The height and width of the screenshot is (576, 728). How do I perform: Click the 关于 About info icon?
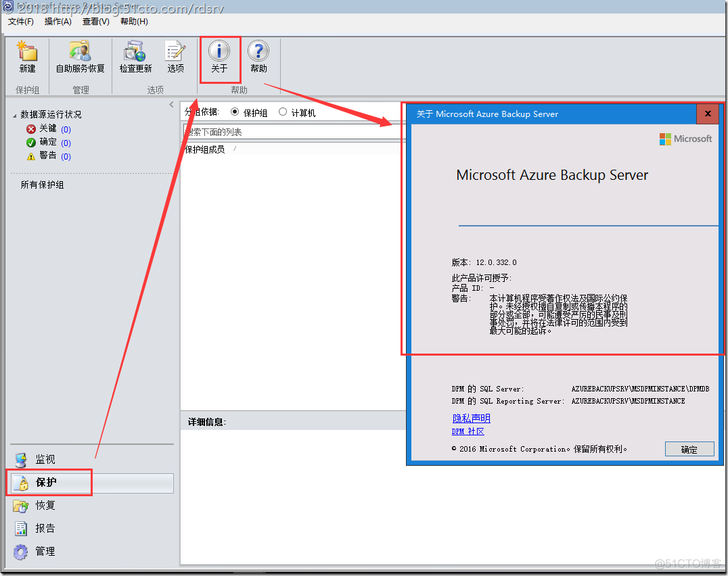(219, 51)
